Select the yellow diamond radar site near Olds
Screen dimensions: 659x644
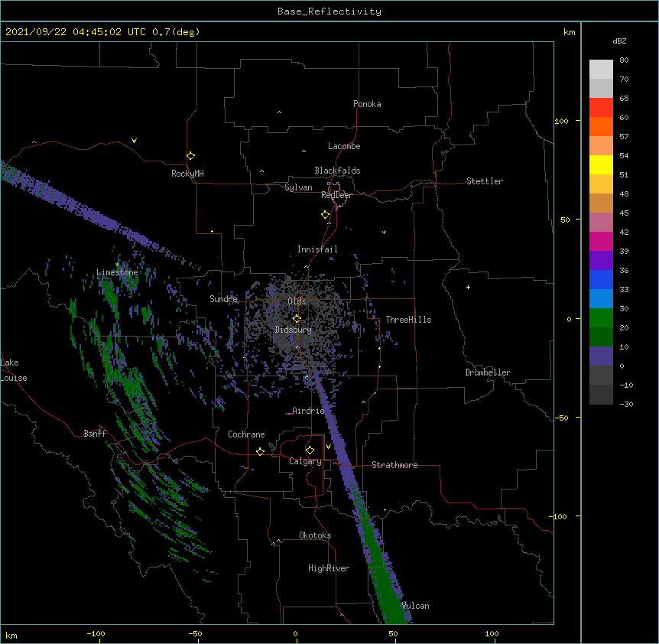click(297, 319)
